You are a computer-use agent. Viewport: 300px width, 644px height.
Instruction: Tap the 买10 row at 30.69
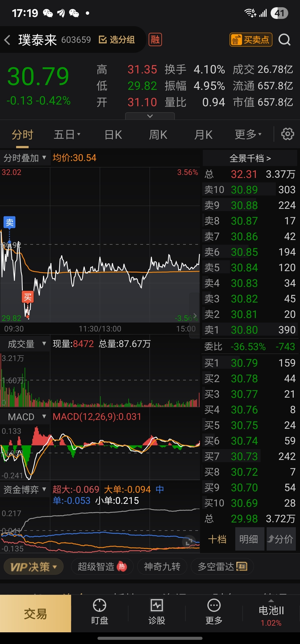coord(250,503)
